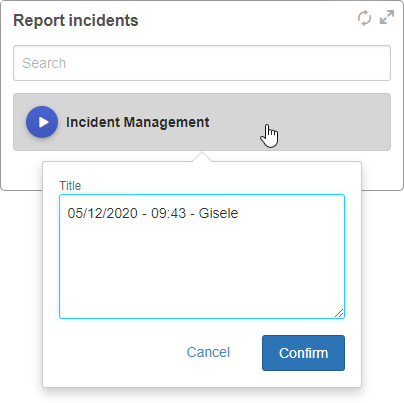Click the Report incidents heading
The height and width of the screenshot is (403, 404).
[76, 20]
